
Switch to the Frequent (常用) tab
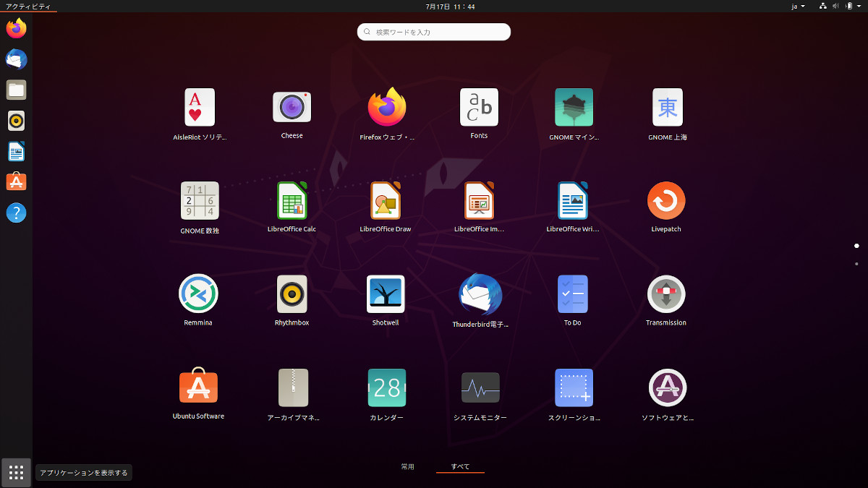(x=408, y=466)
